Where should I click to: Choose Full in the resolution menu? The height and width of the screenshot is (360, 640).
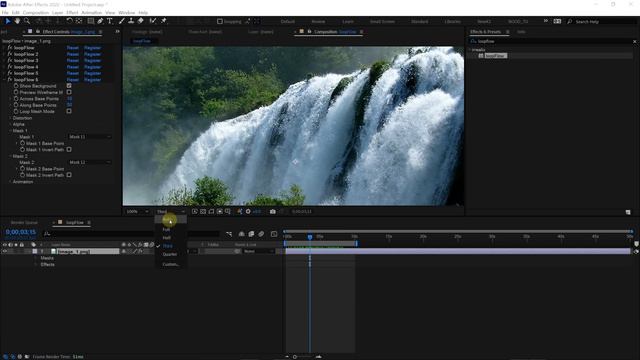pyautogui.click(x=166, y=230)
